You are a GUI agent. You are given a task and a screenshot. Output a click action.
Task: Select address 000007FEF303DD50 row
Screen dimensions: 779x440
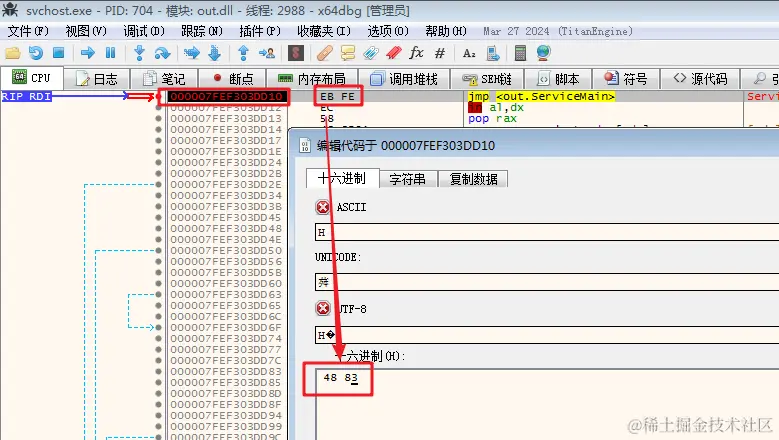click(226, 250)
